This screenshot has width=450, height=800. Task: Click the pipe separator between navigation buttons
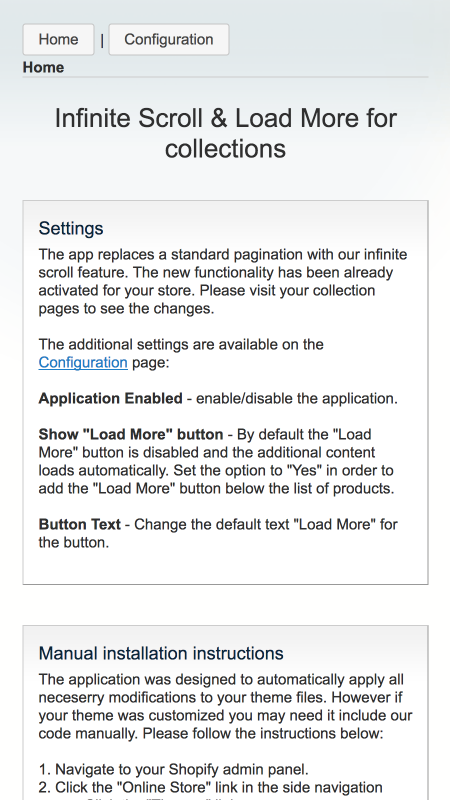click(102, 40)
